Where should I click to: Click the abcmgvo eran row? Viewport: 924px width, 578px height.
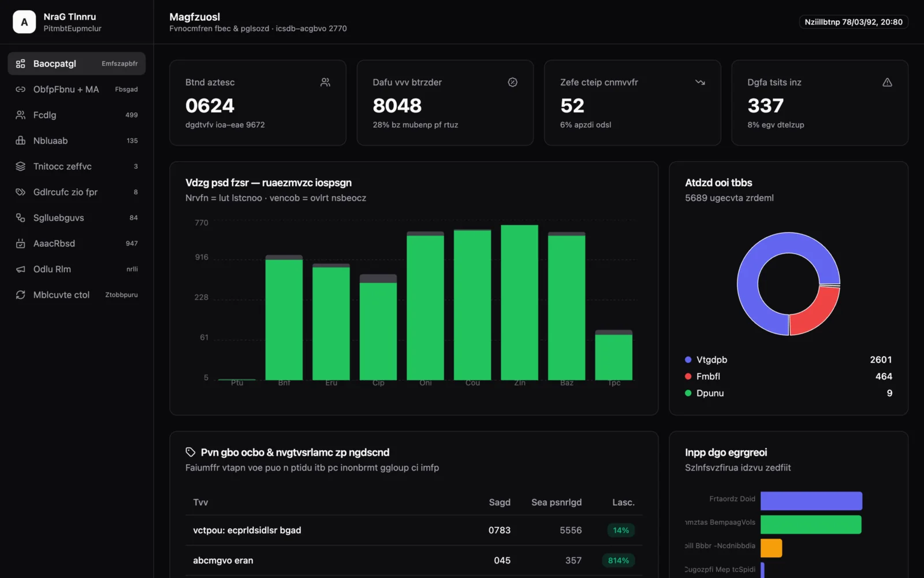[x=413, y=560]
